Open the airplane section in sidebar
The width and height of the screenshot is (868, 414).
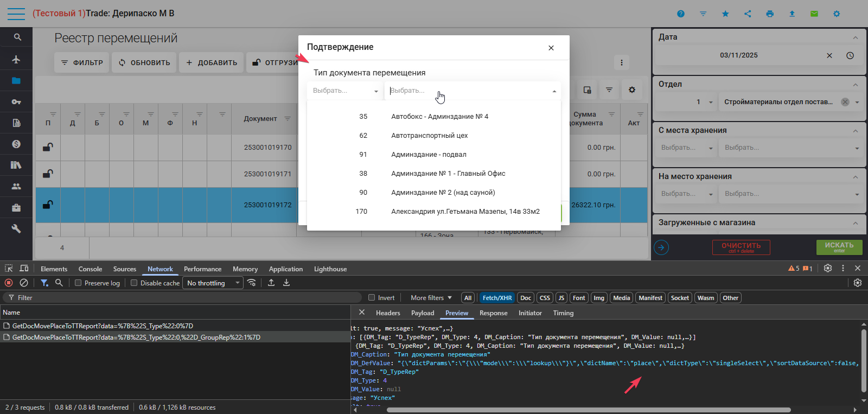[16, 59]
